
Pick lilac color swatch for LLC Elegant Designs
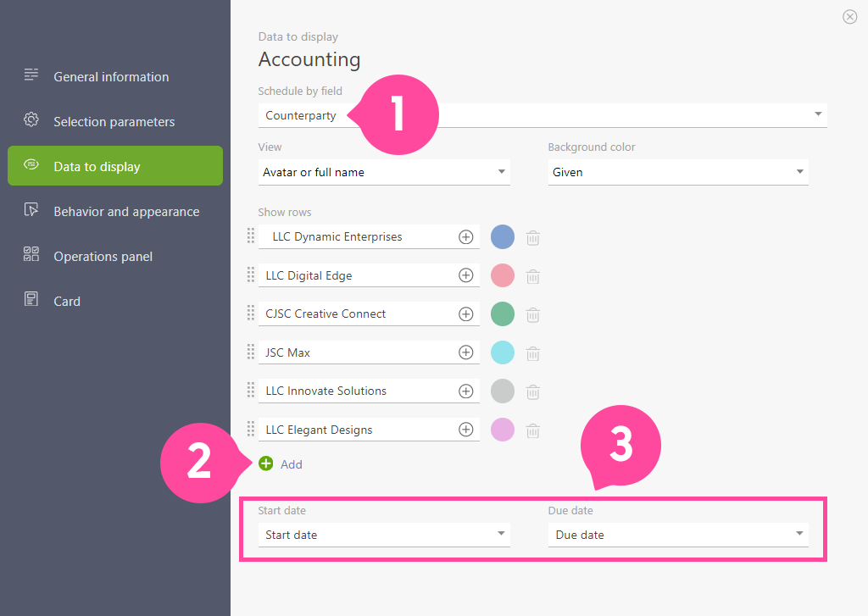point(503,430)
